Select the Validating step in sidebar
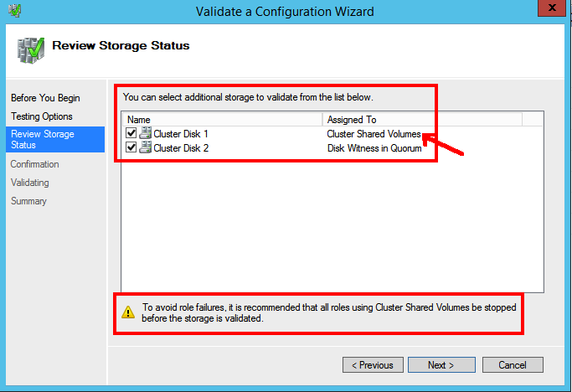 point(29,182)
